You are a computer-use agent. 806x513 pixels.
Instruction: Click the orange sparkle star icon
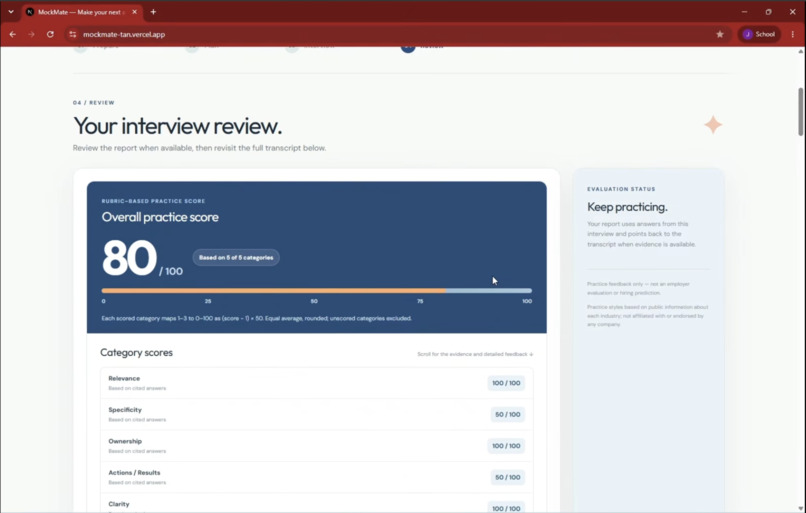(713, 125)
